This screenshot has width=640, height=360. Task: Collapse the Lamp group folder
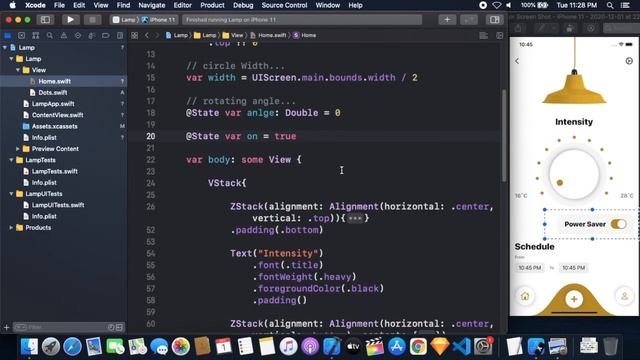coord(11,59)
